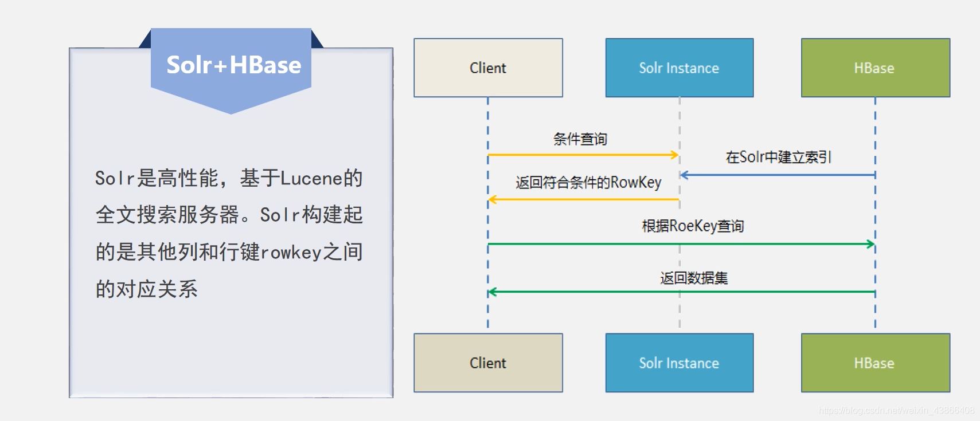The image size is (980, 421).
Task: Click the top HBase box
Action: tap(876, 68)
